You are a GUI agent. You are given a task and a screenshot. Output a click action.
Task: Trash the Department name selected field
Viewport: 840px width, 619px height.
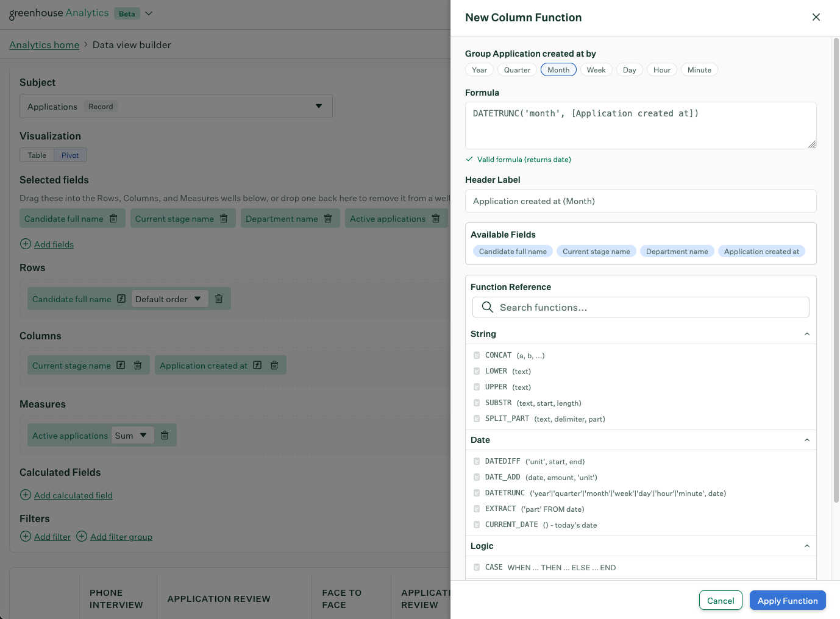pyautogui.click(x=328, y=218)
